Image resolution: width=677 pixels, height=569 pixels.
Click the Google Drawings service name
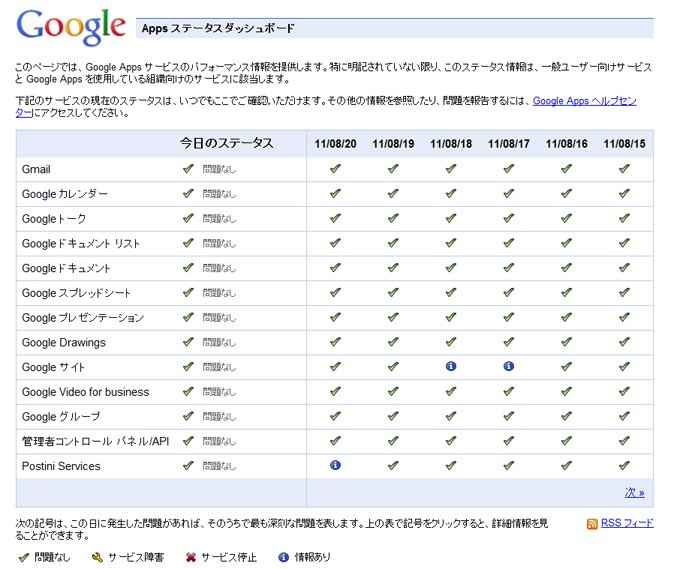63,343
